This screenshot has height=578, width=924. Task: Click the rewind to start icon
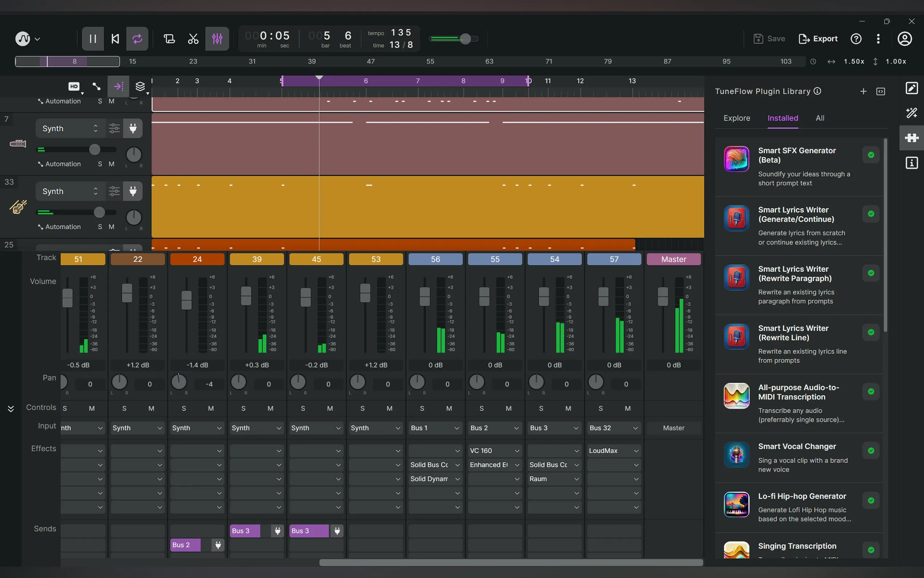click(115, 39)
